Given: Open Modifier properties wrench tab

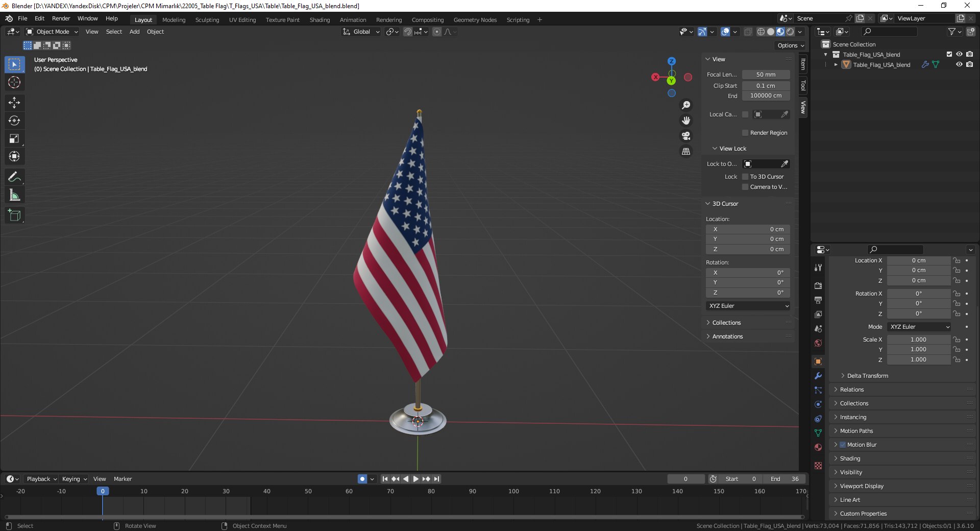Looking at the screenshot, I should [818, 376].
